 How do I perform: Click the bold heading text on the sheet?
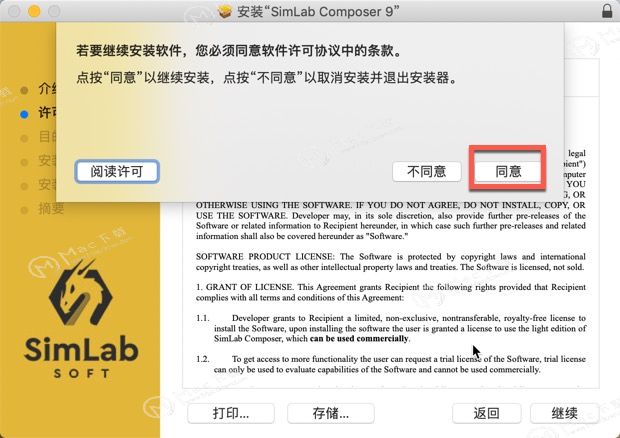click(238, 51)
